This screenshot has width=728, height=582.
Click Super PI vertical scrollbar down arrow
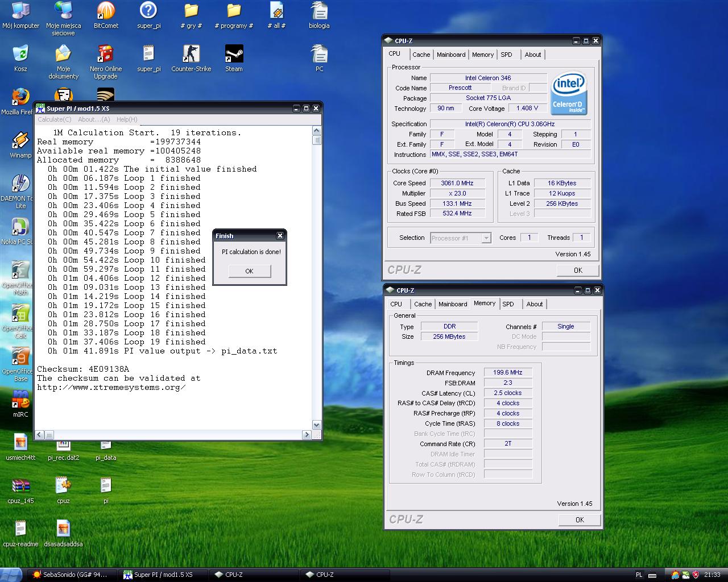pyautogui.click(x=317, y=425)
